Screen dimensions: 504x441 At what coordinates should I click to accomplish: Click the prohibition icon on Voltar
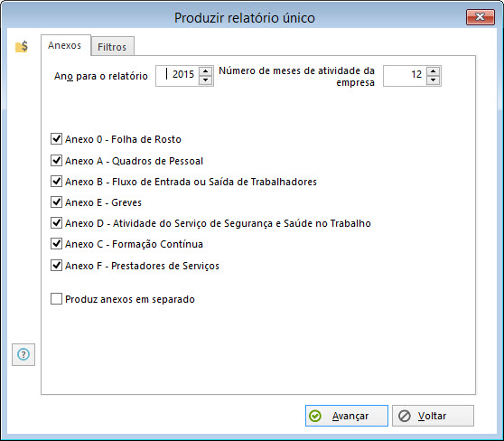405,416
